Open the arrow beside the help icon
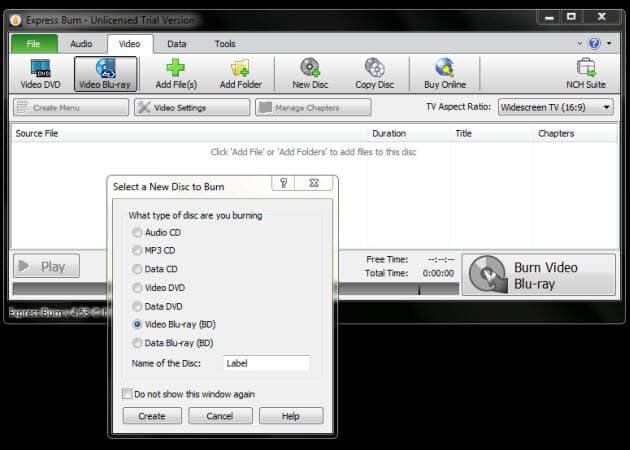 [x=610, y=43]
